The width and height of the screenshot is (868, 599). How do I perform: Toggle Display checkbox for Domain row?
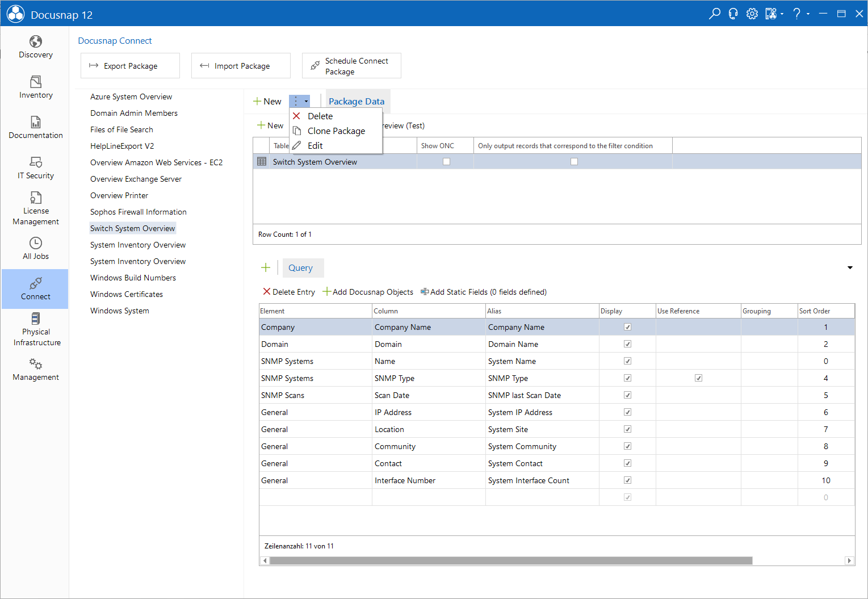[x=627, y=344]
